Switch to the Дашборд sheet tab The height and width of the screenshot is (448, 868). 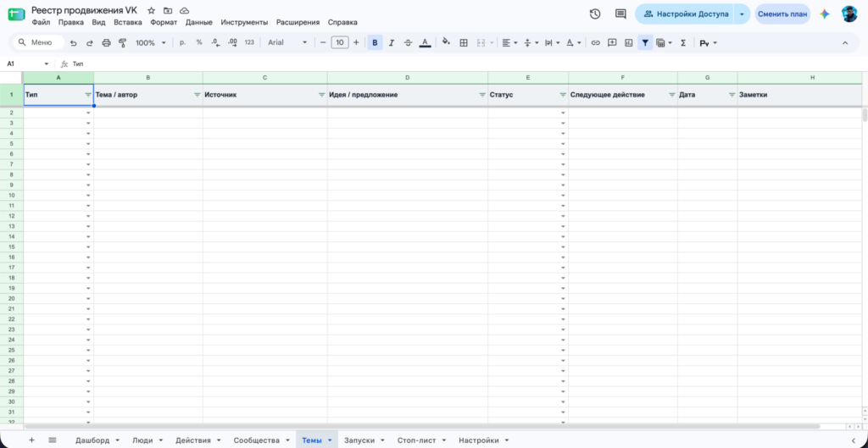click(x=97, y=440)
